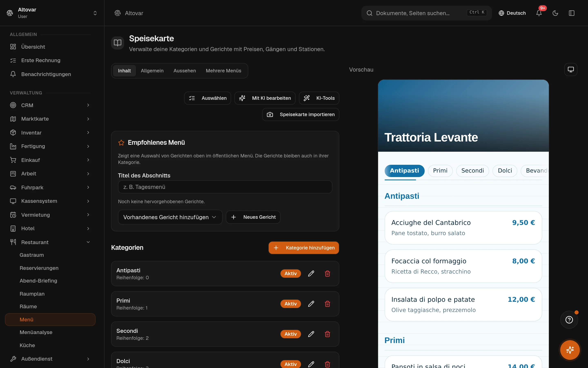
Task: Click Mit KI bearbeiten button
Action: [265, 98]
